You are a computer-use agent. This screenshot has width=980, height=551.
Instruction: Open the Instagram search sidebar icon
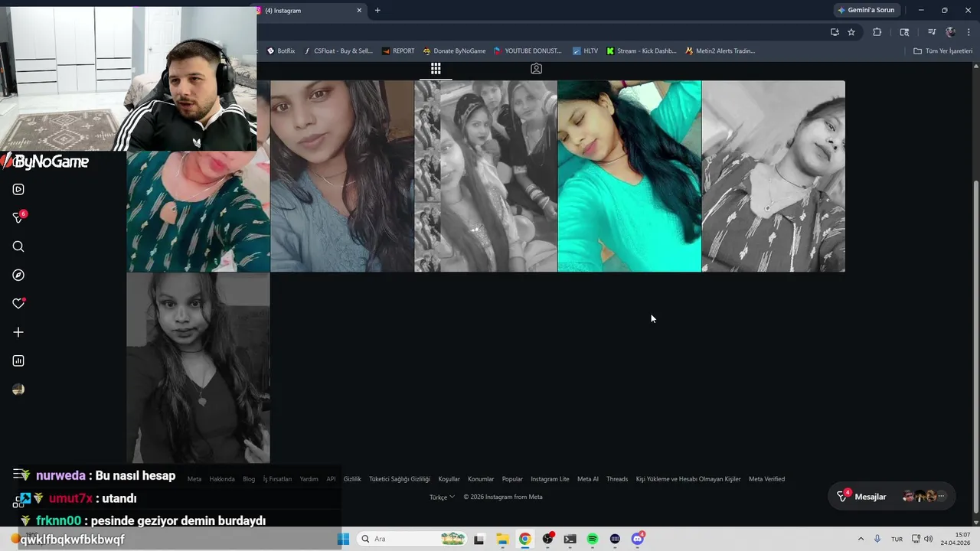pos(18,246)
